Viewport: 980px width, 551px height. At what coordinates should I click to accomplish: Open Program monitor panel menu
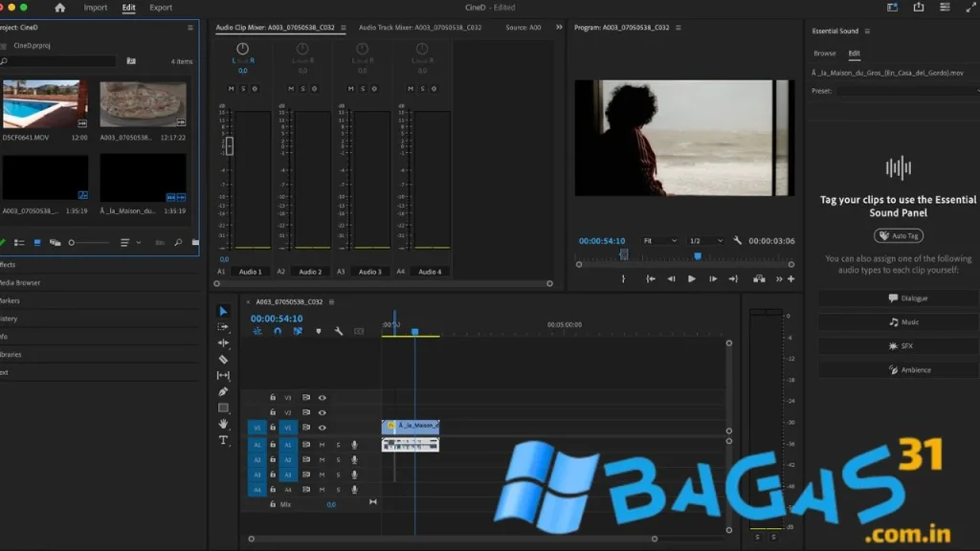pyautogui.click(x=679, y=28)
